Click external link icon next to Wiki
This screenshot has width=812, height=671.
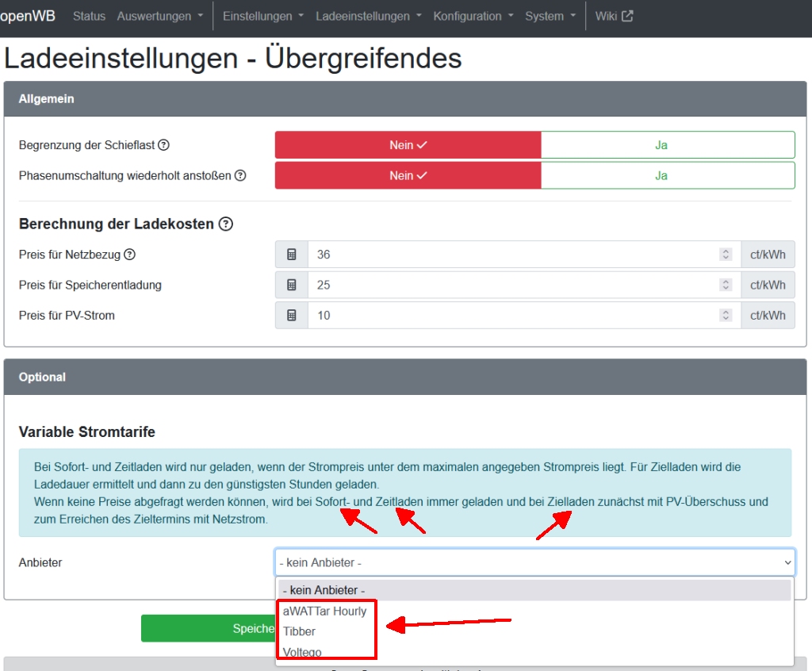coord(627,16)
